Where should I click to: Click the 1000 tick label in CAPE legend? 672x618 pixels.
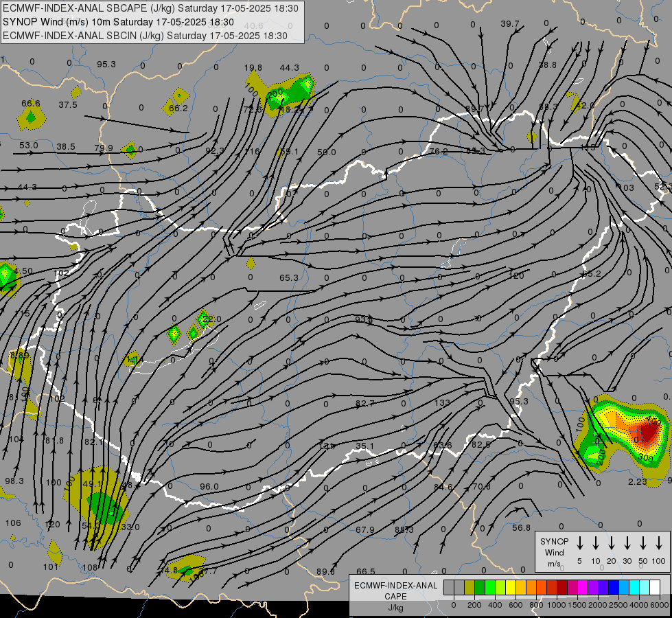pyautogui.click(x=556, y=605)
